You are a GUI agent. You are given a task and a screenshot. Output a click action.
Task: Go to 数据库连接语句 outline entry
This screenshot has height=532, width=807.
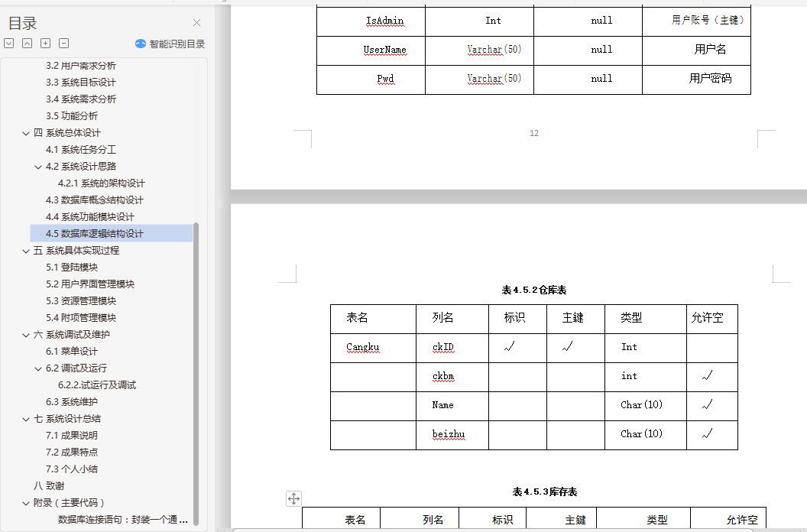[122, 520]
